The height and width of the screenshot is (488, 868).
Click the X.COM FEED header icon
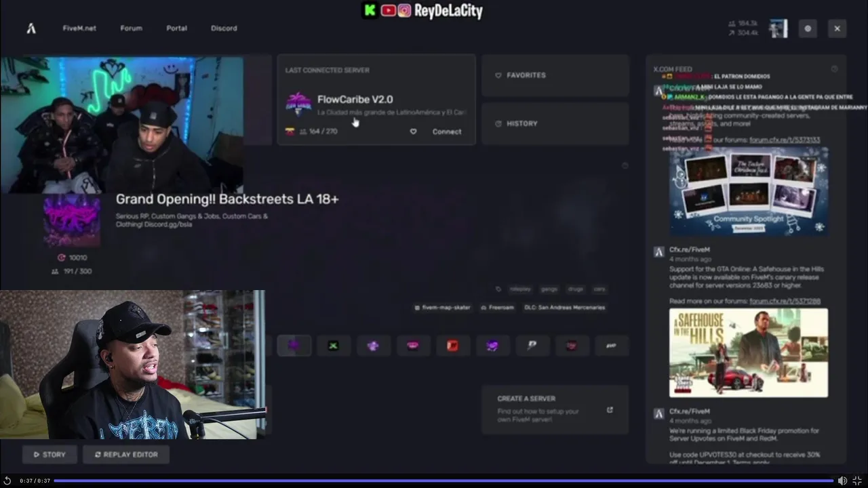[x=834, y=69]
